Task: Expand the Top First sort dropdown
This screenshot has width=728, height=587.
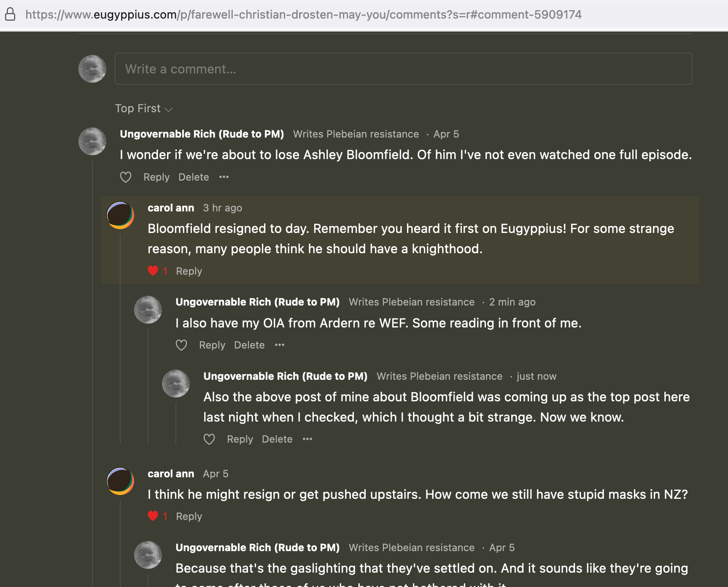Action: tap(144, 108)
